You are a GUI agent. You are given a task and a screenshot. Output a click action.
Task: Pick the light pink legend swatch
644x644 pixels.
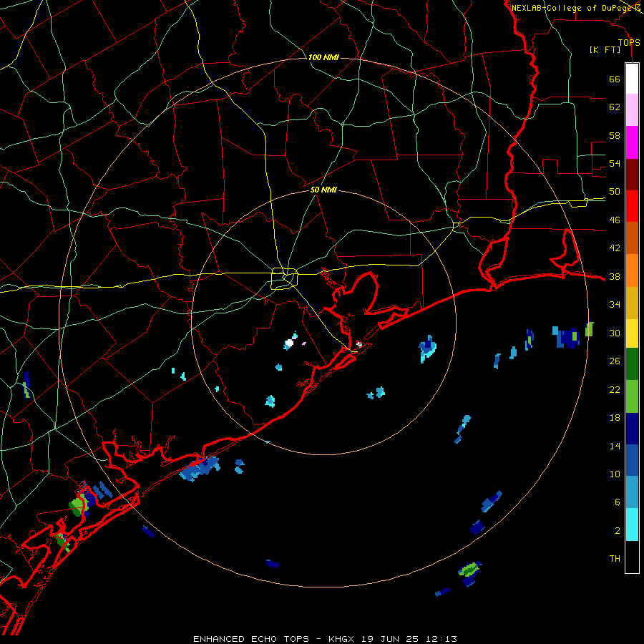pos(632,109)
